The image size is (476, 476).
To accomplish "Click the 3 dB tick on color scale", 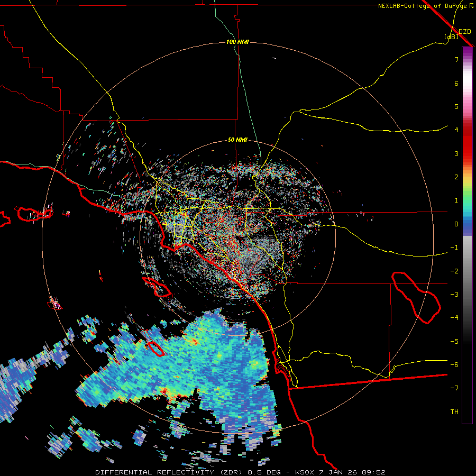I will (x=456, y=153).
